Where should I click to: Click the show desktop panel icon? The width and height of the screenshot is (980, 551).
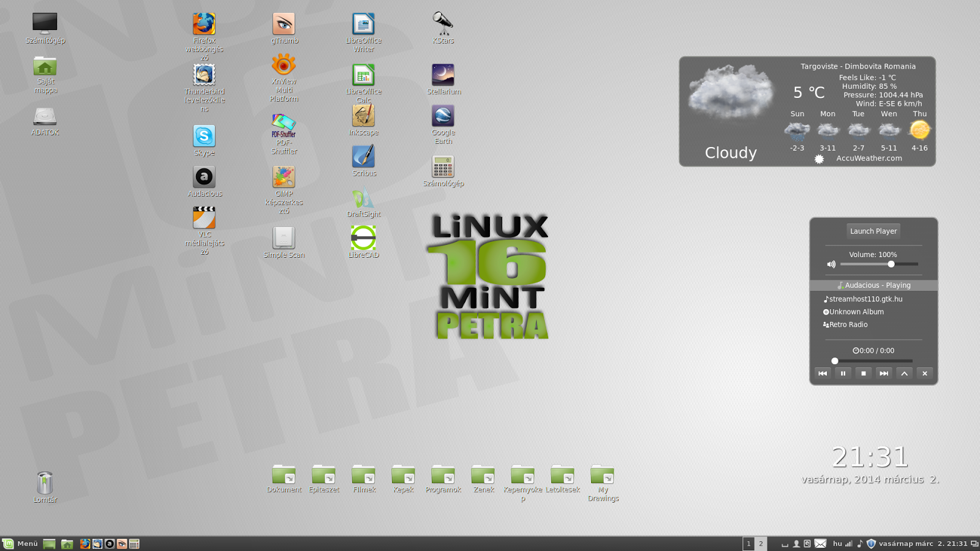coord(49,544)
